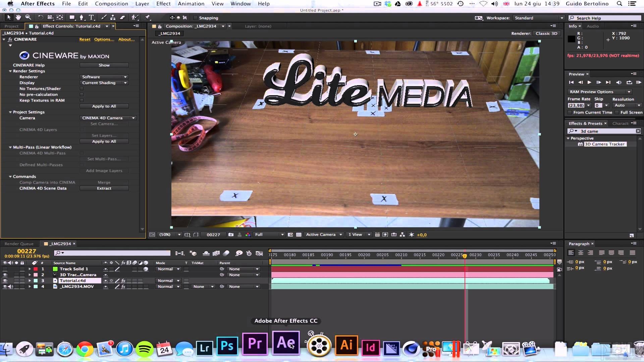The height and width of the screenshot is (362, 644).
Task: Open the Renderer software dropdown
Action: point(104,76)
